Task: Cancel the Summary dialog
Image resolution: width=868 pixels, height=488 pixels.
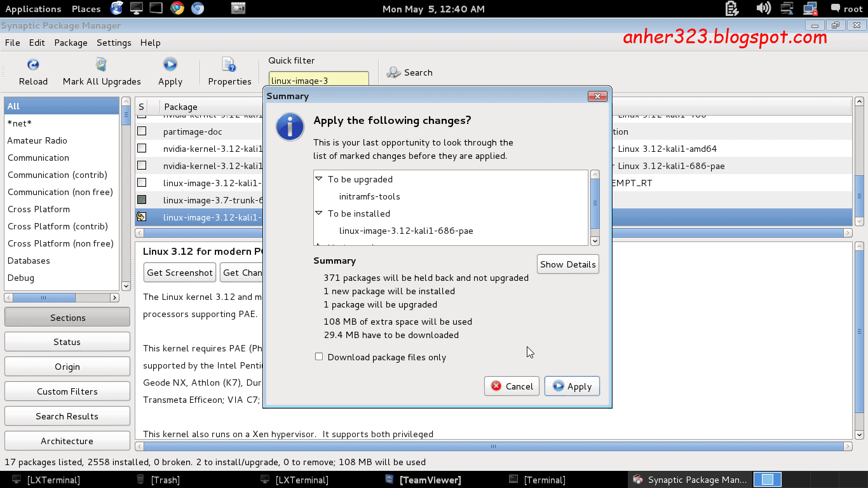Action: point(512,386)
